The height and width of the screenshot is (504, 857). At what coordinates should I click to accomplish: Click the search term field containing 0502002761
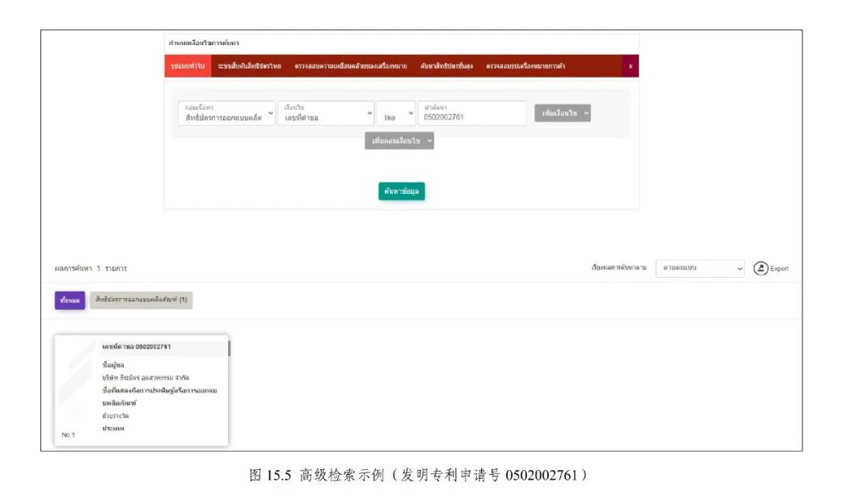[472, 113]
